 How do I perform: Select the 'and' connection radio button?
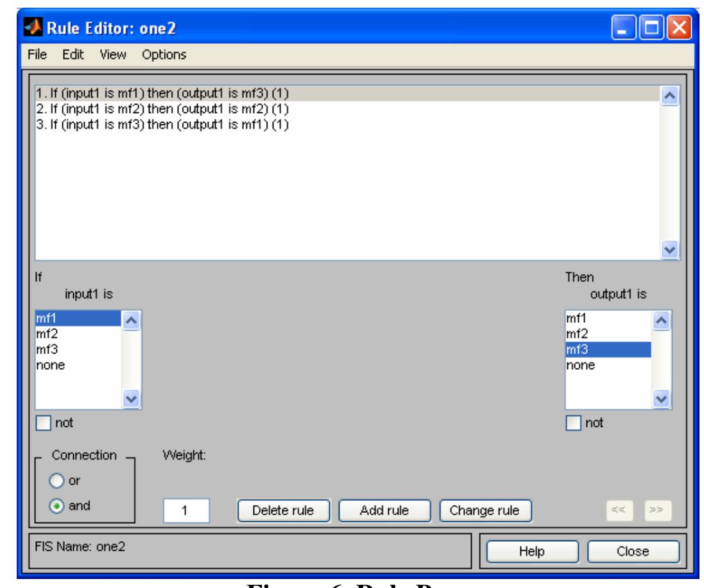54,505
